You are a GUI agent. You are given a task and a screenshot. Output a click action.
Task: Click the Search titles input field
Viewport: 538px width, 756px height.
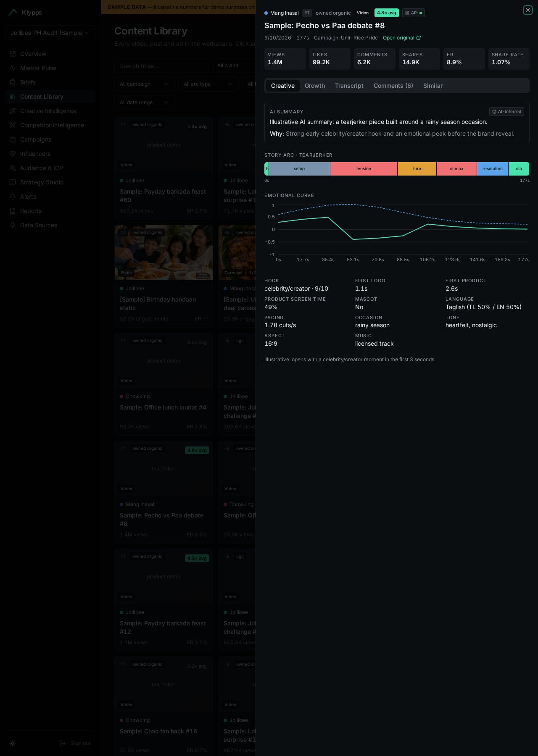point(161,66)
